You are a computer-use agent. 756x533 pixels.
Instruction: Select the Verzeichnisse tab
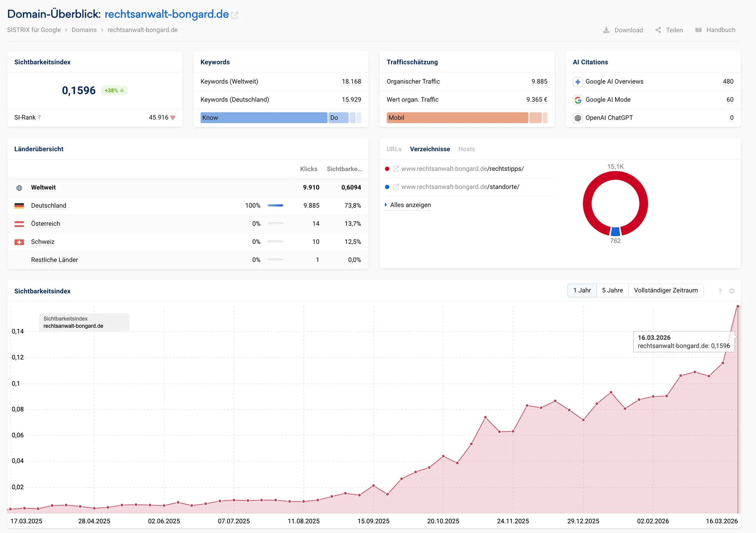pyautogui.click(x=430, y=149)
